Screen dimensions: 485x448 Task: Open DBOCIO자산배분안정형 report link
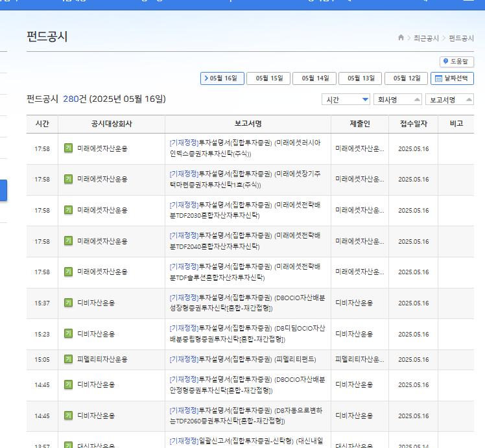coord(247,384)
